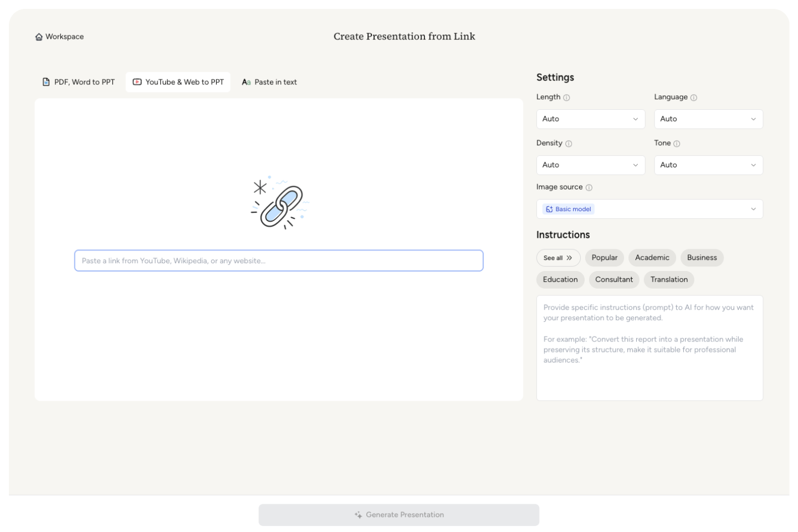Select the YouTube & Web to PPT tab

tap(178, 82)
